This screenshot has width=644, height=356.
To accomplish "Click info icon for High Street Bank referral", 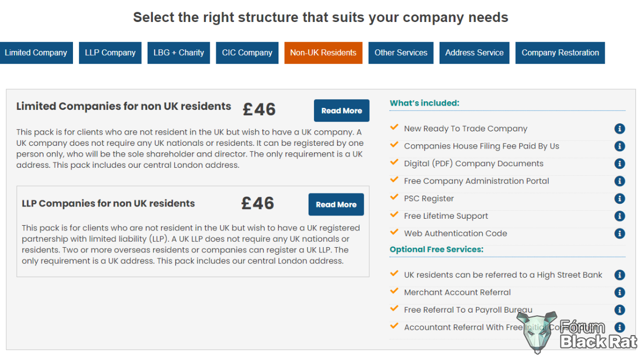I will pyautogui.click(x=620, y=275).
